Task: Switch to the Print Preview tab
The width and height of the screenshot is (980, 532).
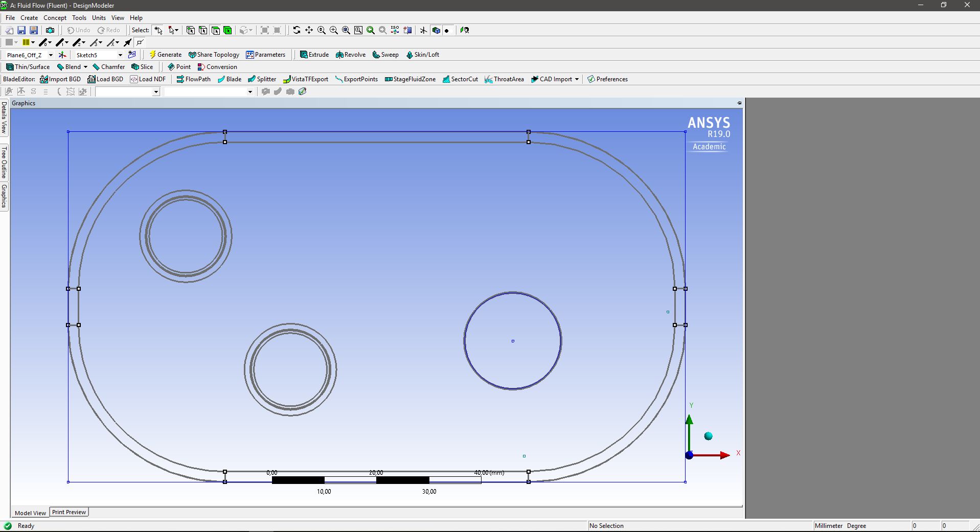Action: (x=69, y=512)
